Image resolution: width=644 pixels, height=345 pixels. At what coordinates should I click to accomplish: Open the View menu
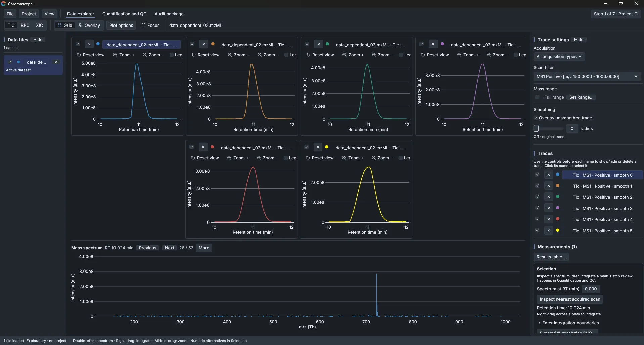pyautogui.click(x=49, y=14)
